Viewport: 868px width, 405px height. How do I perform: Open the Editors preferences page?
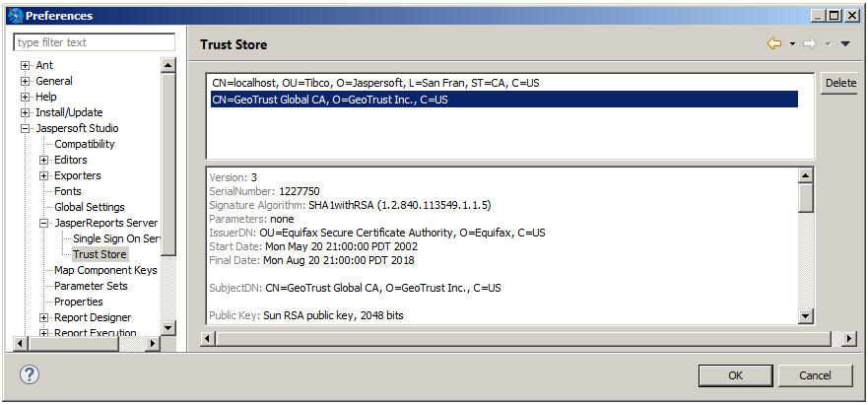pyautogui.click(x=71, y=160)
